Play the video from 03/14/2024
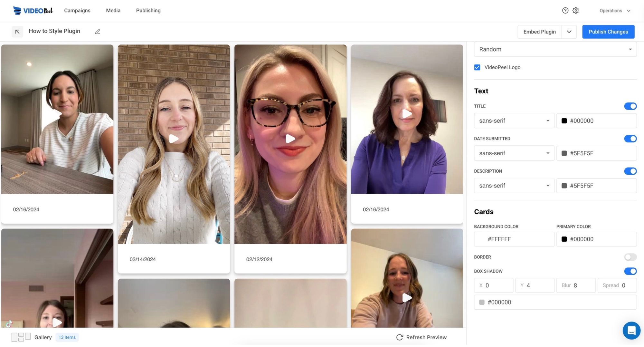This screenshot has width=644, height=347. click(x=174, y=139)
